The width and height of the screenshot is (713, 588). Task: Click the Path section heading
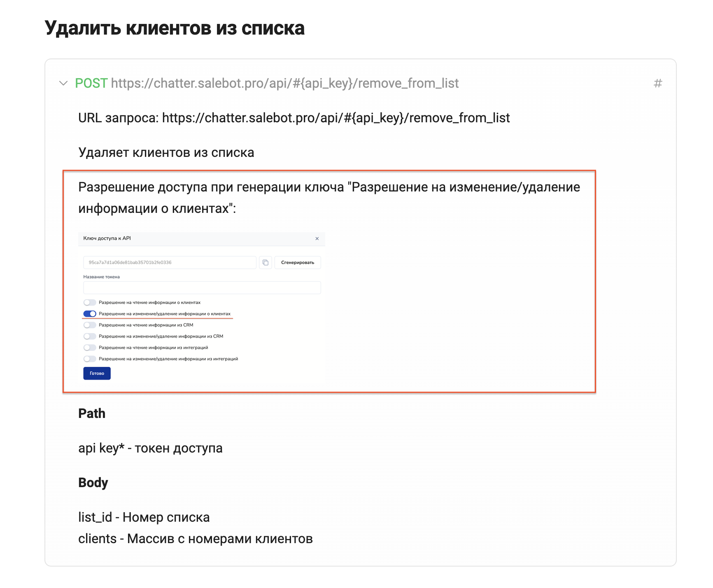(x=92, y=413)
